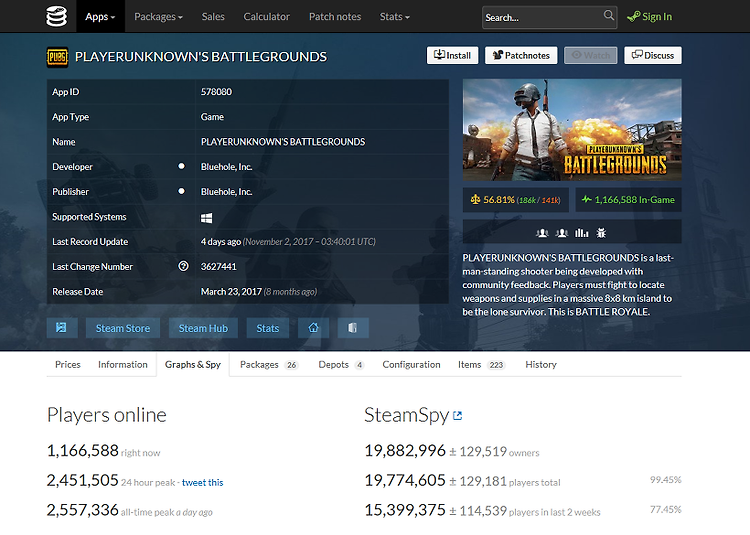Viewport: 750px width, 535px height.
Task: Open the Bluehole, Inc. developer link
Action: point(226,166)
